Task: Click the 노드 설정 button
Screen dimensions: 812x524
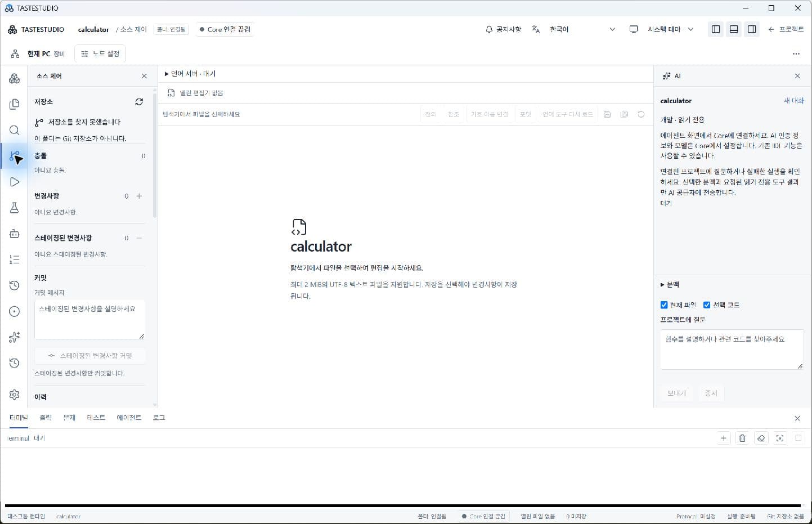Action: click(x=100, y=54)
